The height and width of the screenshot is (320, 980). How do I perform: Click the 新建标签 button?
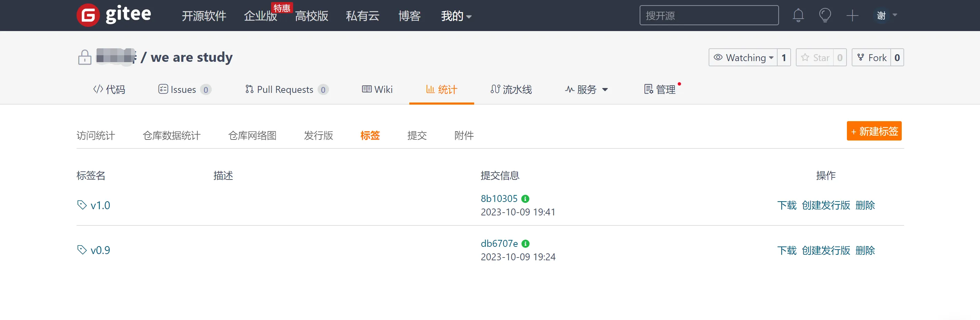(873, 132)
